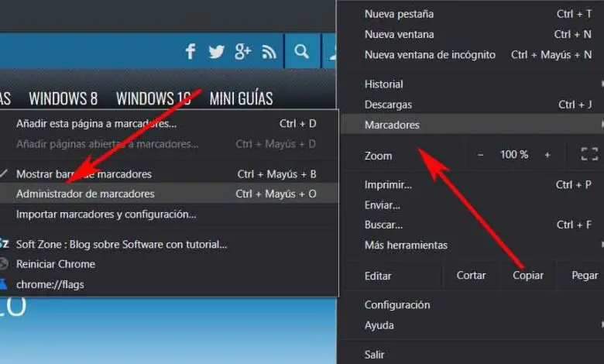Click the Pegar button
The image size is (604, 364).
pos(585,276)
